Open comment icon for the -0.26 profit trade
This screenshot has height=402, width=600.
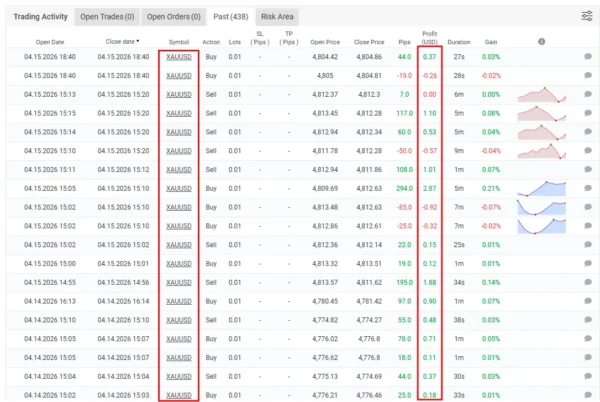tap(588, 75)
